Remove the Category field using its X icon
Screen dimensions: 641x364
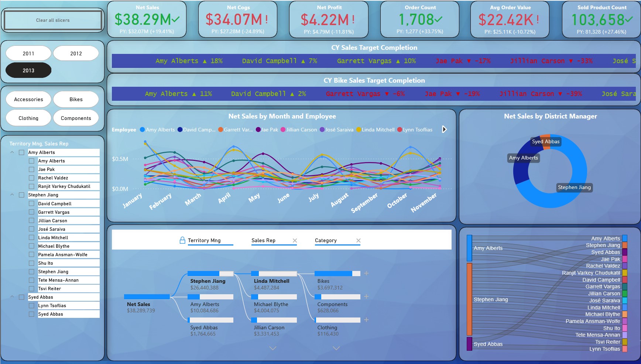(358, 240)
